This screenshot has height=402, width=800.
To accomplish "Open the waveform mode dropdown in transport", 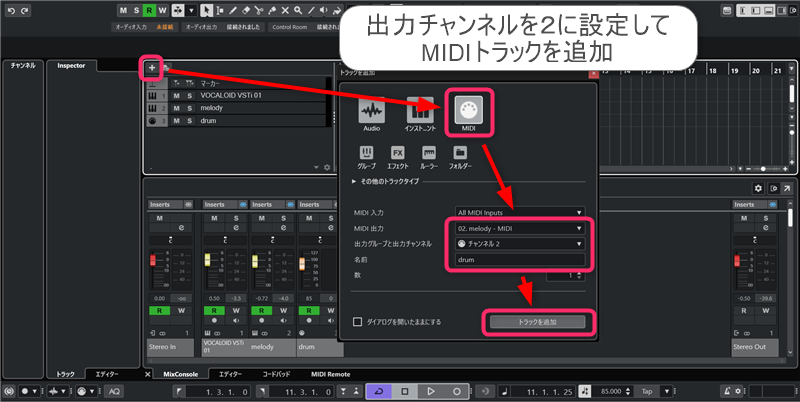I will 64,391.
